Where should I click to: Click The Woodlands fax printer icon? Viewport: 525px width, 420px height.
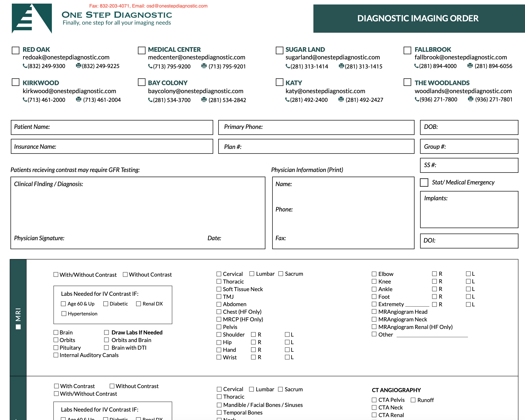tap(470, 99)
